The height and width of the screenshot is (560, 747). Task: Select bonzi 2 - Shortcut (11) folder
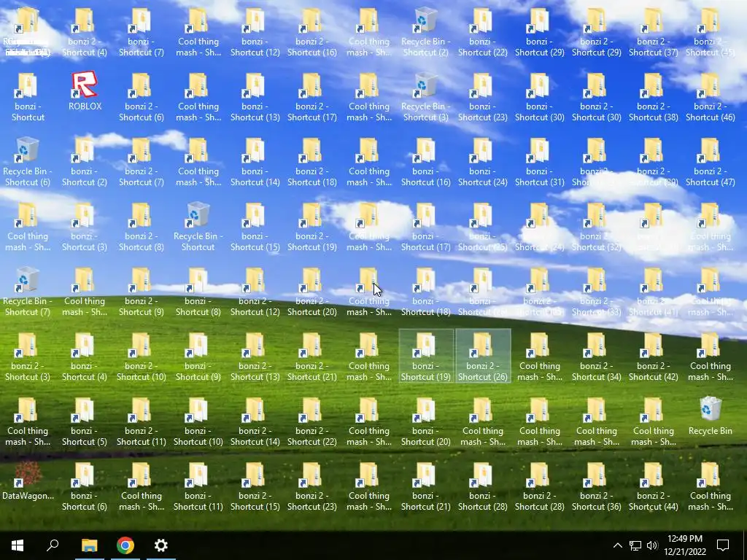pos(142,421)
